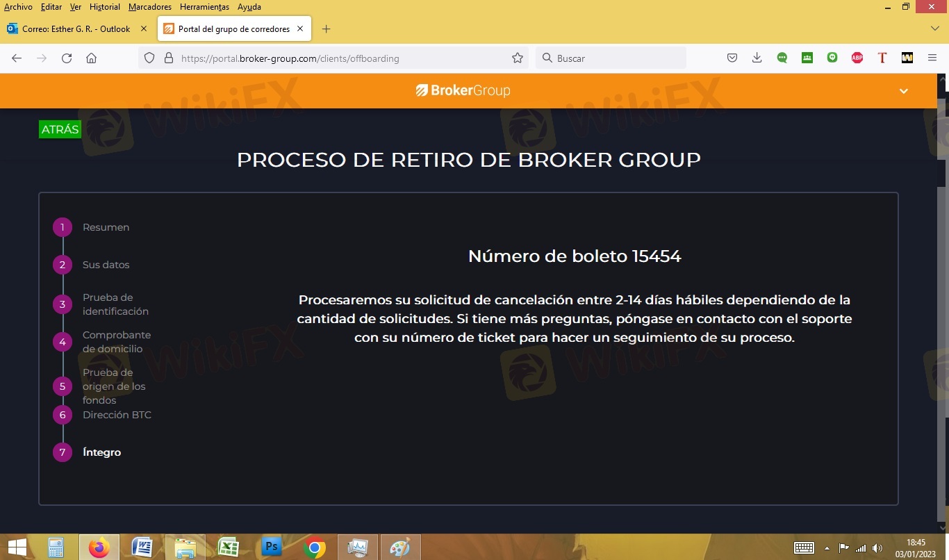
Task: Open the Firefox downloads panel
Action: point(757,58)
